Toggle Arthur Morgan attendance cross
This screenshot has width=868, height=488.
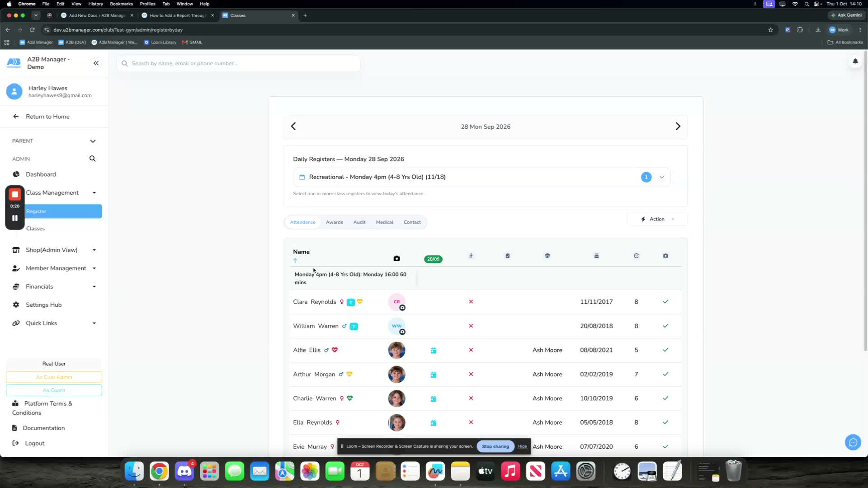click(x=471, y=374)
